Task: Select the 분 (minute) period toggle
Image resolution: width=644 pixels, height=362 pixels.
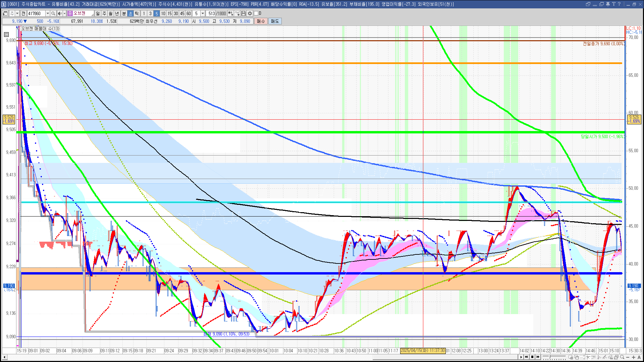Action: coord(124,13)
